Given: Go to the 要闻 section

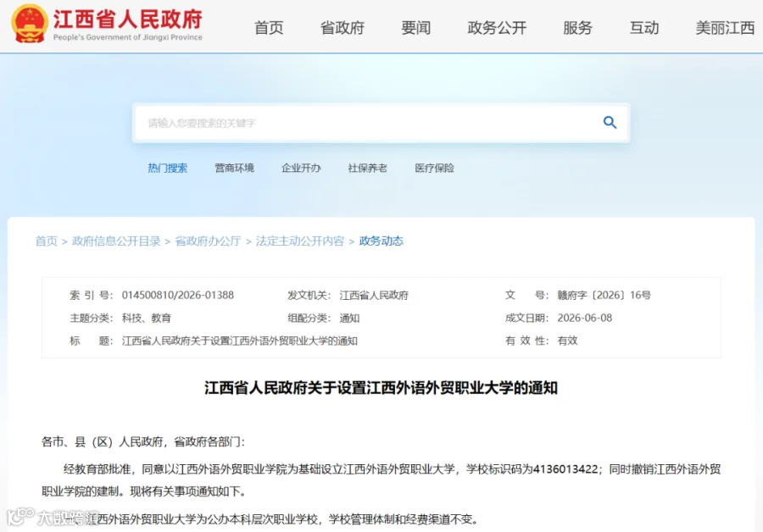Looking at the screenshot, I should (x=415, y=28).
